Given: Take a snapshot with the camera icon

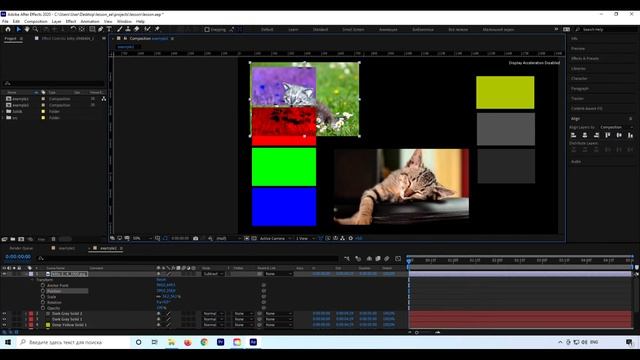Looking at the screenshot, I should 196,238.
